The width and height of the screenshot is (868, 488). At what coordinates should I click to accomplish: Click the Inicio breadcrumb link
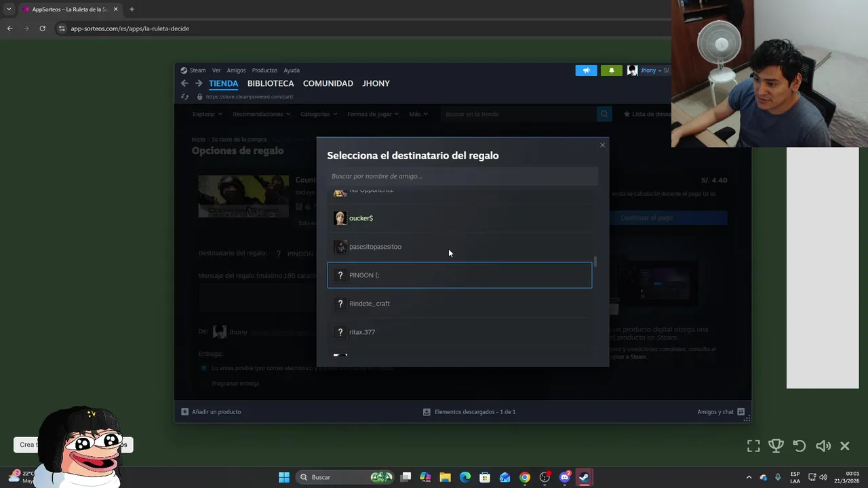(198, 140)
